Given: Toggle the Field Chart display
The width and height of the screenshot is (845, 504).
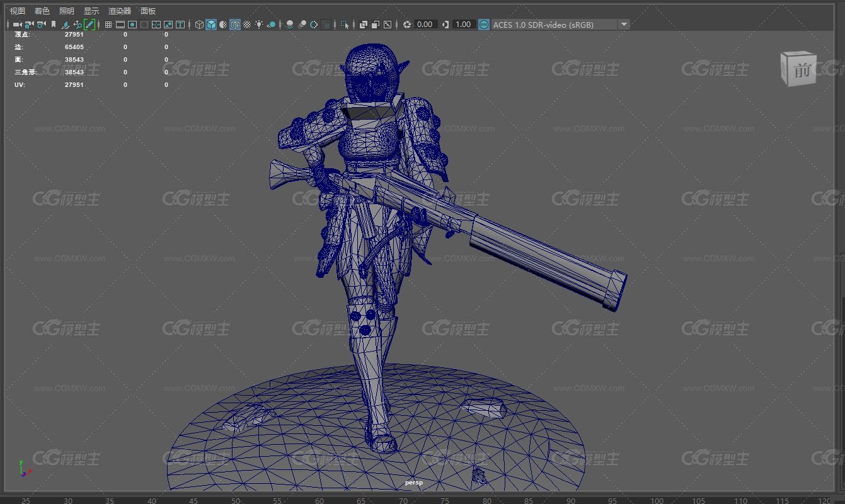Looking at the screenshot, I should [x=156, y=25].
